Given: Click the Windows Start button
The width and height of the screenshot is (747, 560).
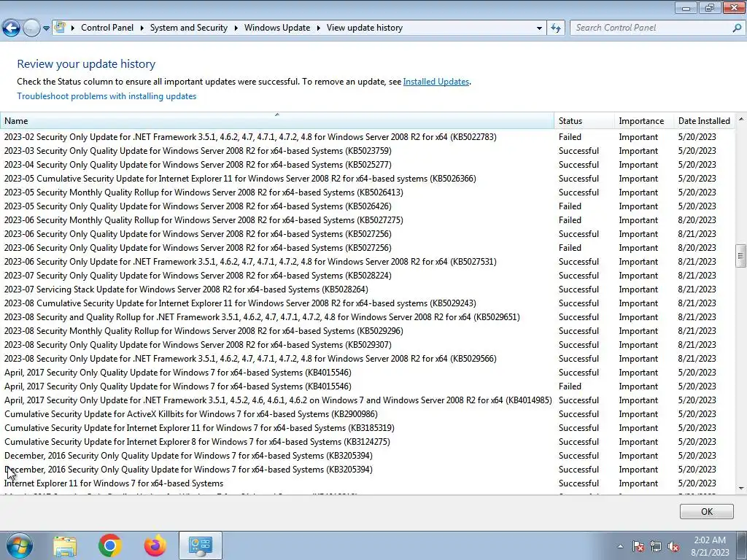Looking at the screenshot, I should point(19,545).
